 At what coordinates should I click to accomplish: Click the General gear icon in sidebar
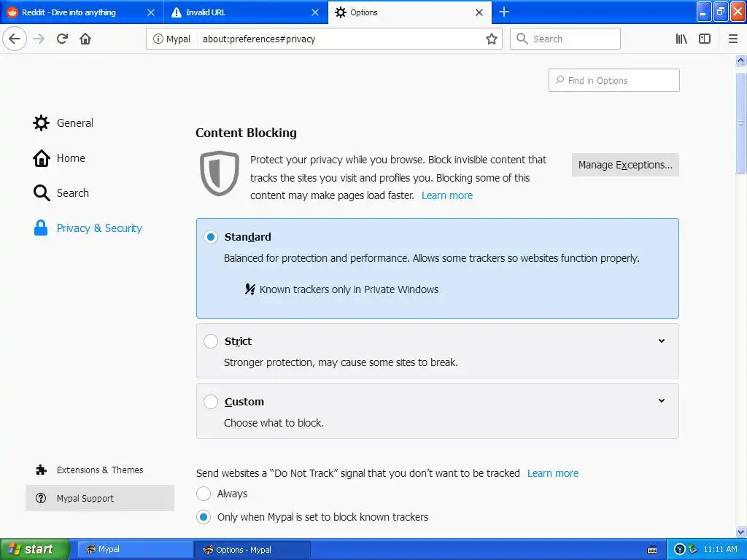click(41, 122)
